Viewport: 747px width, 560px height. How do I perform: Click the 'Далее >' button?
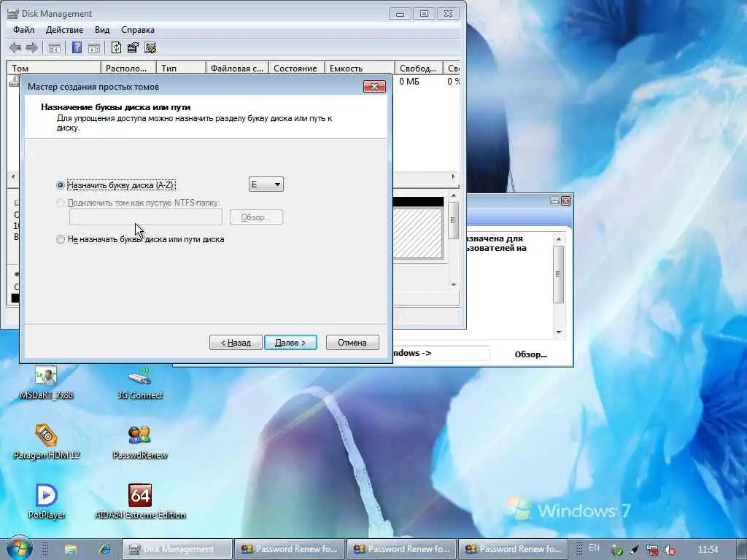pyautogui.click(x=290, y=343)
